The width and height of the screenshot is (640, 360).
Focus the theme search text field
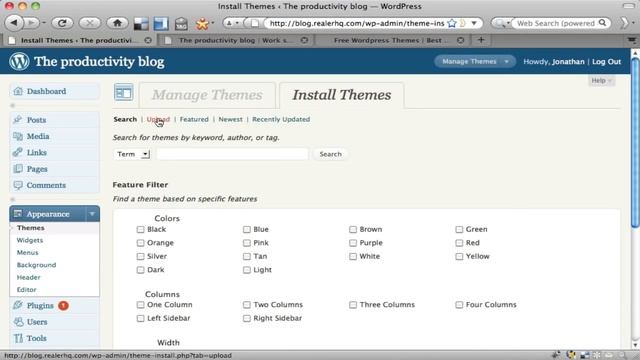[x=232, y=154]
